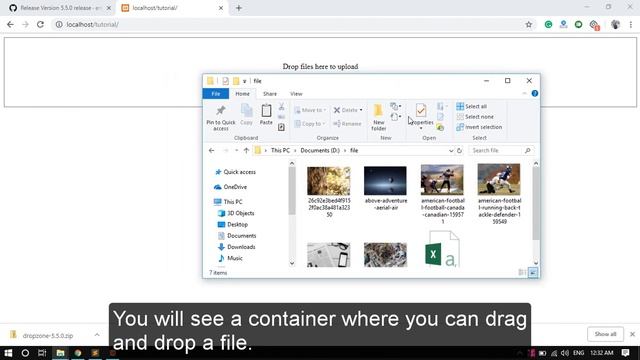The width and height of the screenshot is (640, 360).
Task: Bookmark this page with star icon
Action: (529, 24)
